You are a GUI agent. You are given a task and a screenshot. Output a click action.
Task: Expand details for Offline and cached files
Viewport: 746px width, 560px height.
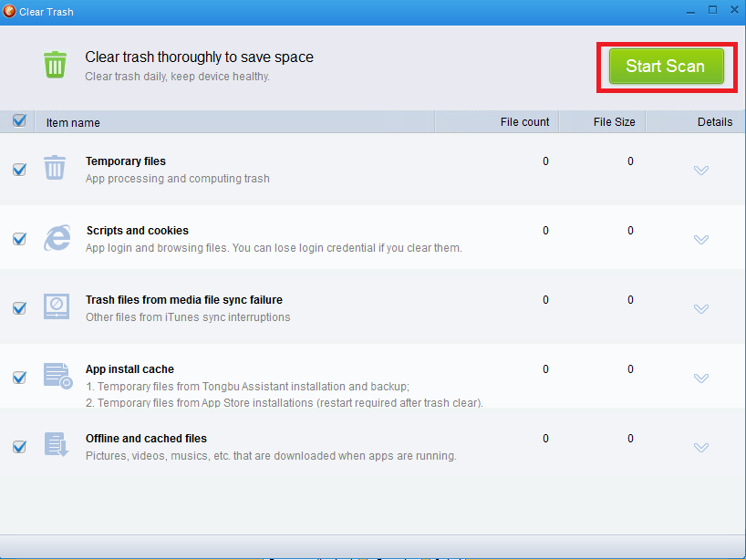coord(701,448)
